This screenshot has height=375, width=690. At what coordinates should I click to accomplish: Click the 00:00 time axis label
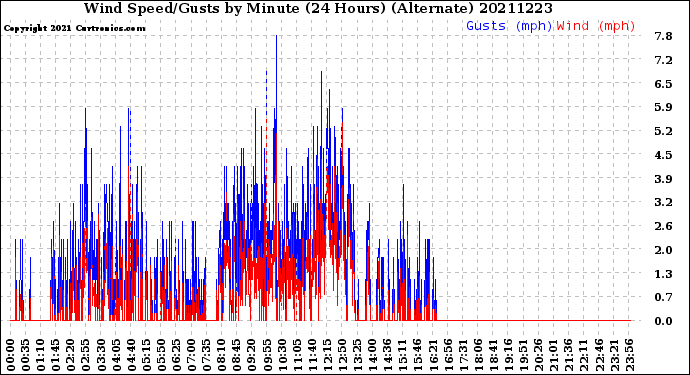pos(11,355)
